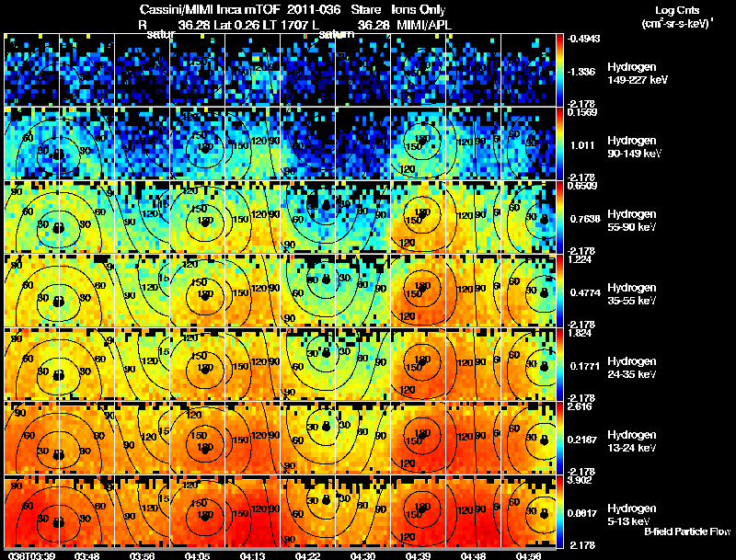Click the gray time axis bar below panels
The image size is (736, 560).
coord(281,549)
